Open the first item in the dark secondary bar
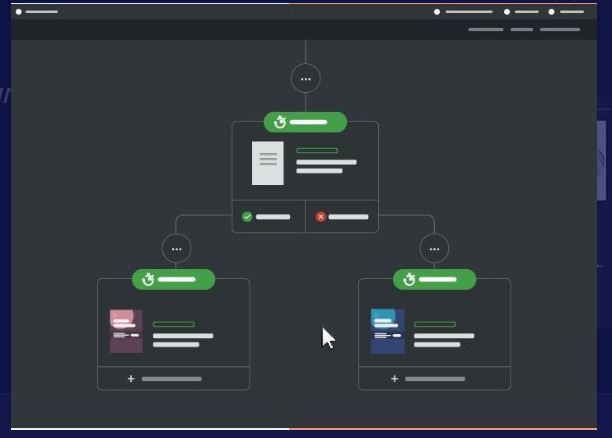 coord(486,29)
